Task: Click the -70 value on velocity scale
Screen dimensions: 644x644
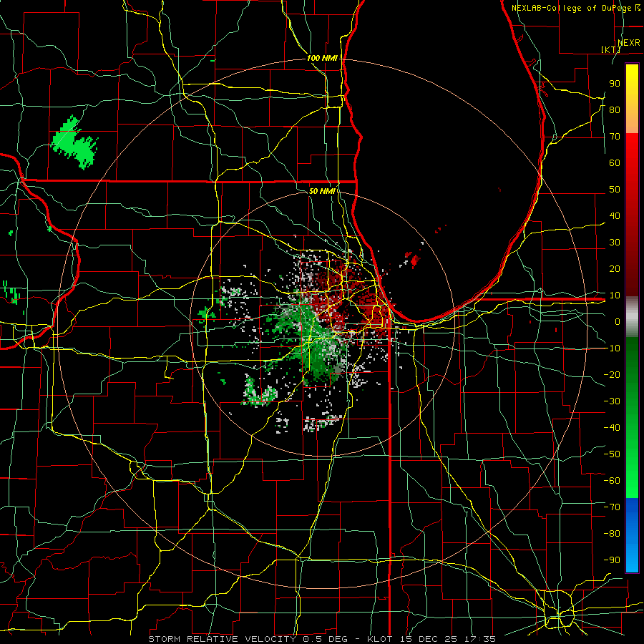Action: click(612, 507)
